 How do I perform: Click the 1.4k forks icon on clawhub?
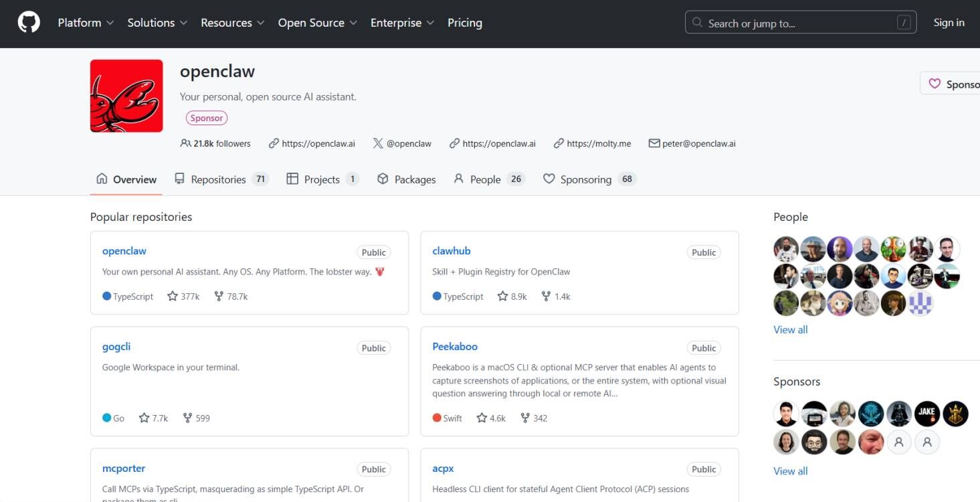coord(546,296)
